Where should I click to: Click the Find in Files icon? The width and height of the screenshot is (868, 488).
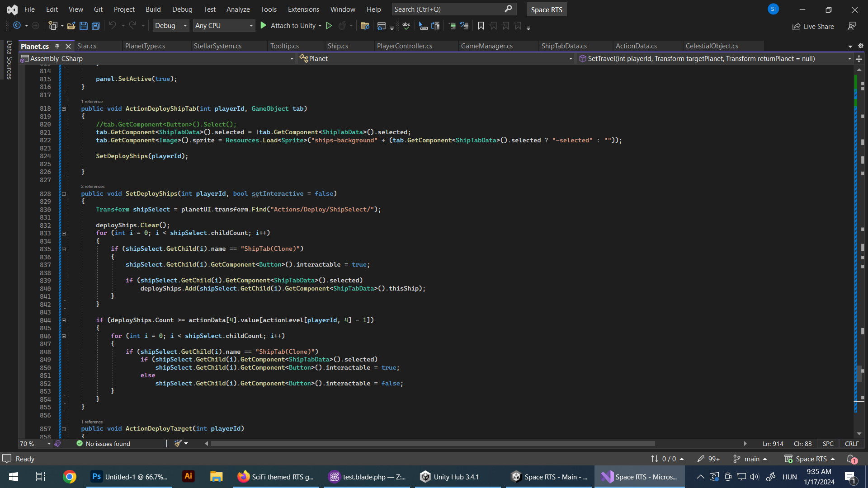pyautogui.click(x=365, y=26)
